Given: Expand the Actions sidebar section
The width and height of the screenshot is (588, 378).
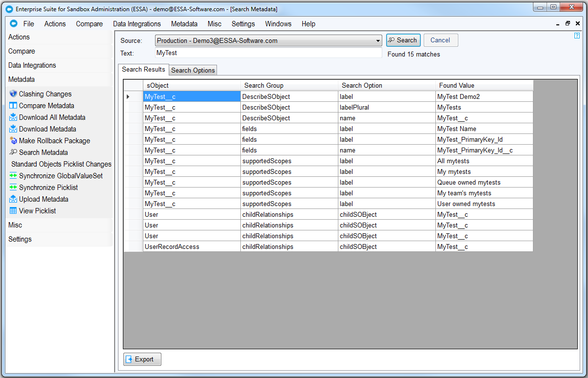Looking at the screenshot, I should pyautogui.click(x=59, y=37).
